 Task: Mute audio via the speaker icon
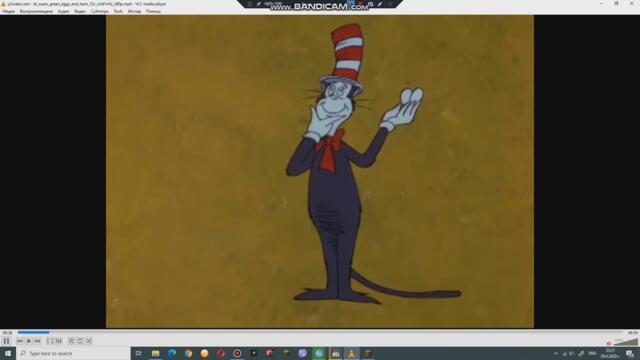click(x=609, y=343)
